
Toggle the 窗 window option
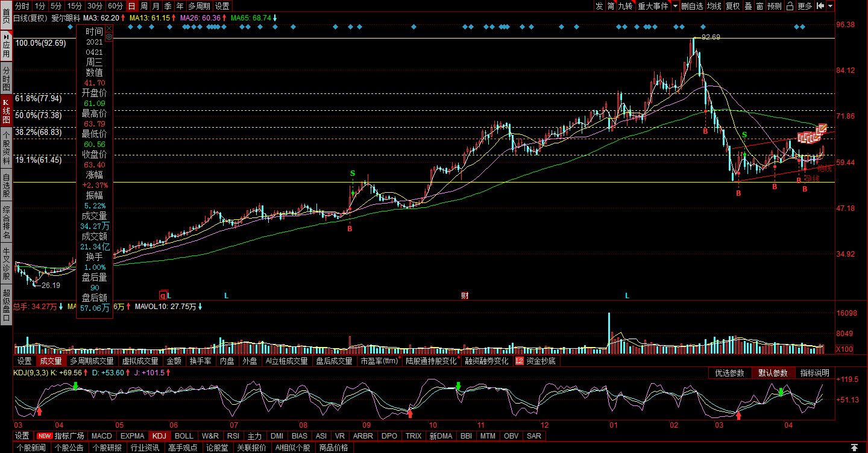pyautogui.click(x=759, y=6)
